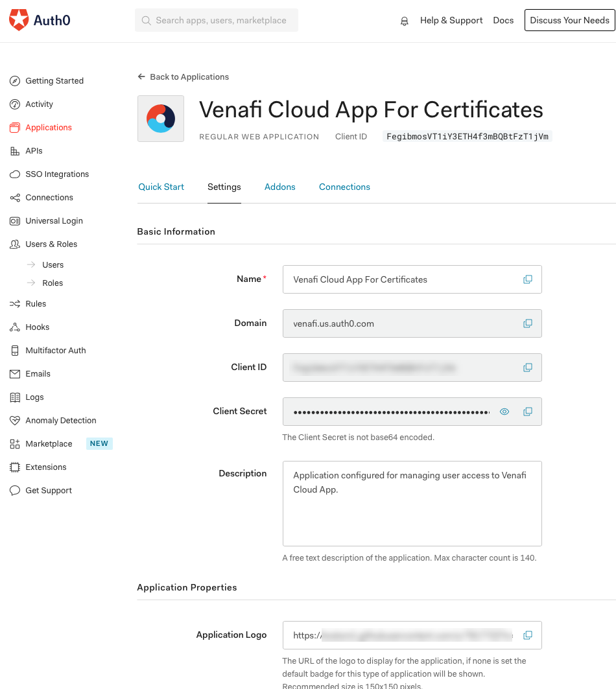Click into the Description text area
Screen dimensions: 616x689
tap(412, 504)
